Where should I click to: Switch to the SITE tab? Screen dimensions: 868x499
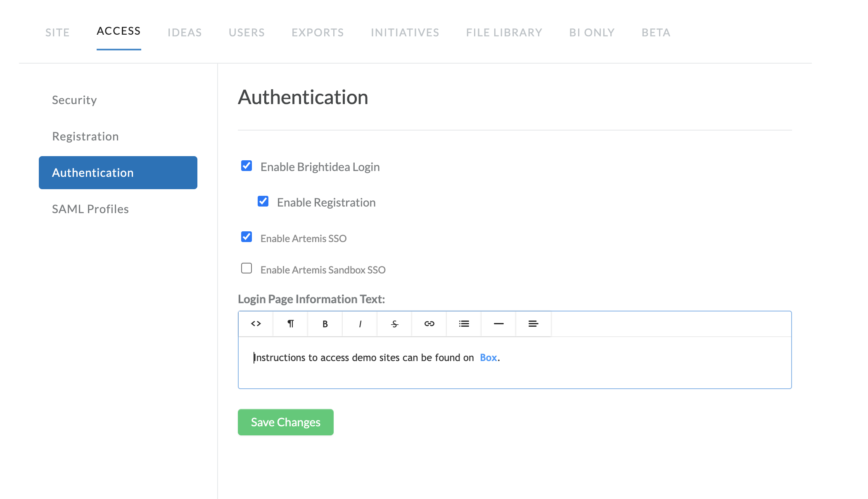point(57,32)
